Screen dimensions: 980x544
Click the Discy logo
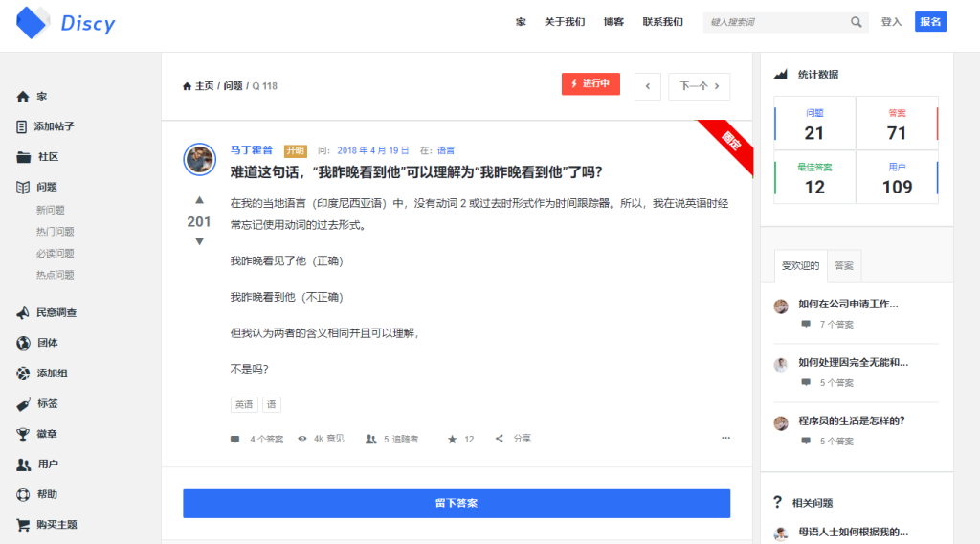(x=65, y=23)
